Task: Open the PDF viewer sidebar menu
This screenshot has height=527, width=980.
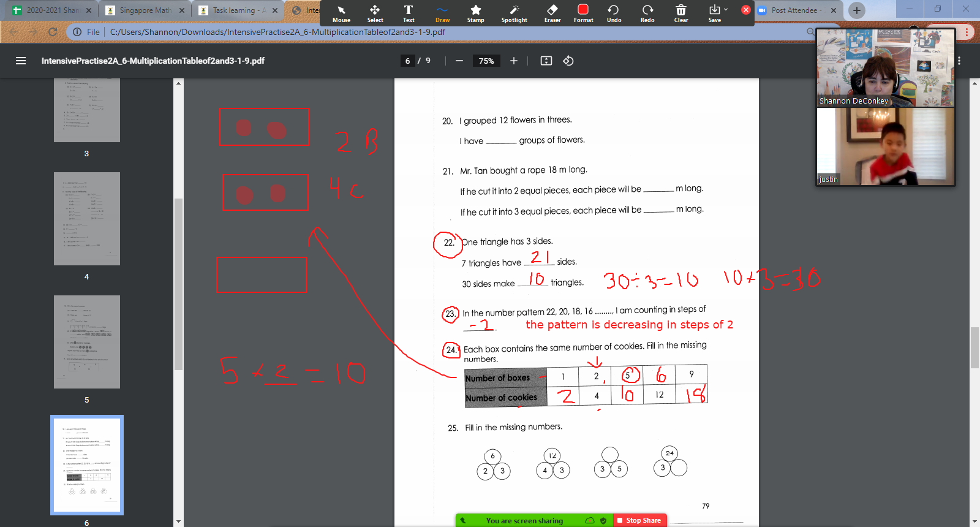Action: (21, 61)
